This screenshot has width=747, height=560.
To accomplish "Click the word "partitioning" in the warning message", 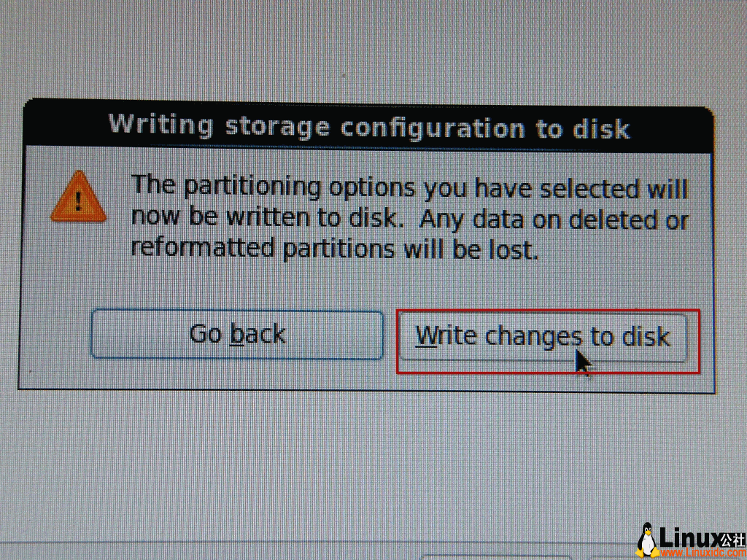I will pyautogui.click(x=252, y=187).
